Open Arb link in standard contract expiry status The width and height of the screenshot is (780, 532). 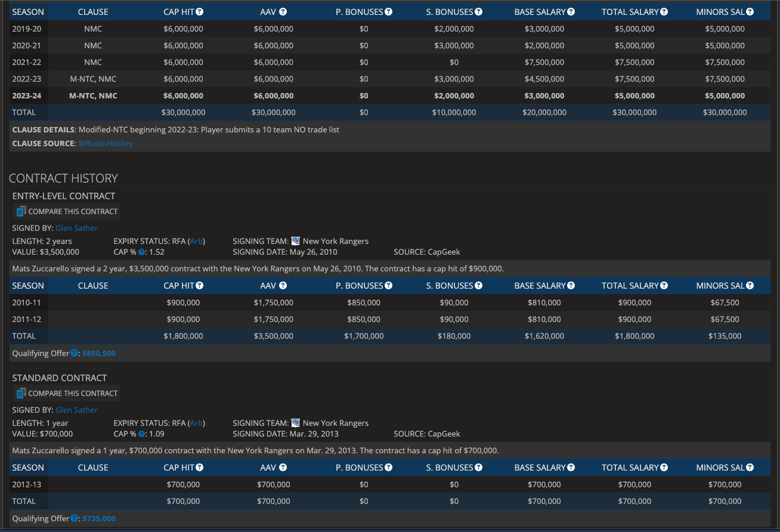point(196,423)
